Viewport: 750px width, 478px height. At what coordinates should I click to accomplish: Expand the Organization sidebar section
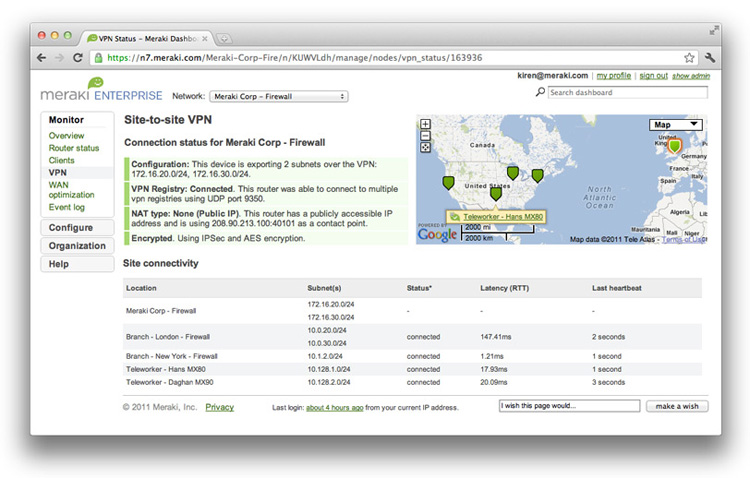77,245
